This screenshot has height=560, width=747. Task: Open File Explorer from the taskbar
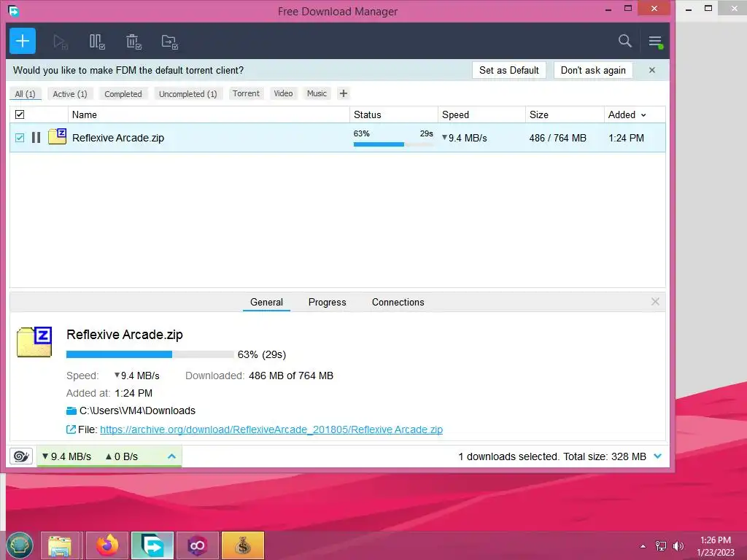click(60, 545)
